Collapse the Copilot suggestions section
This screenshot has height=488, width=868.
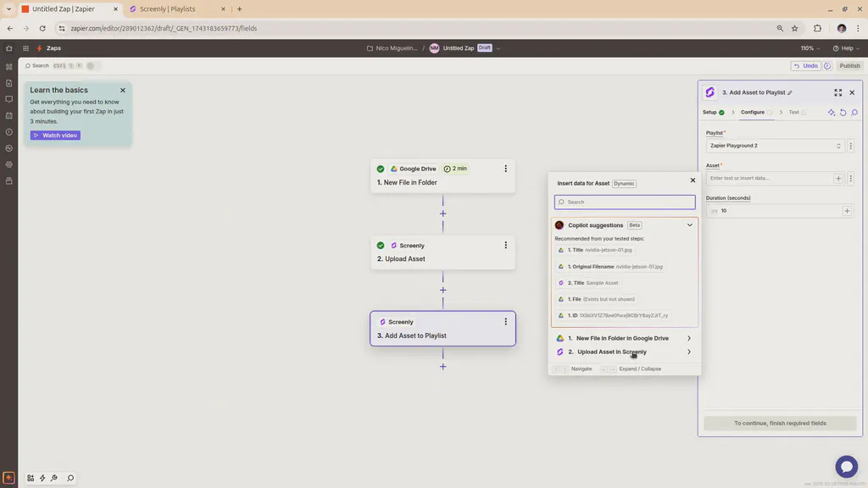(x=689, y=225)
